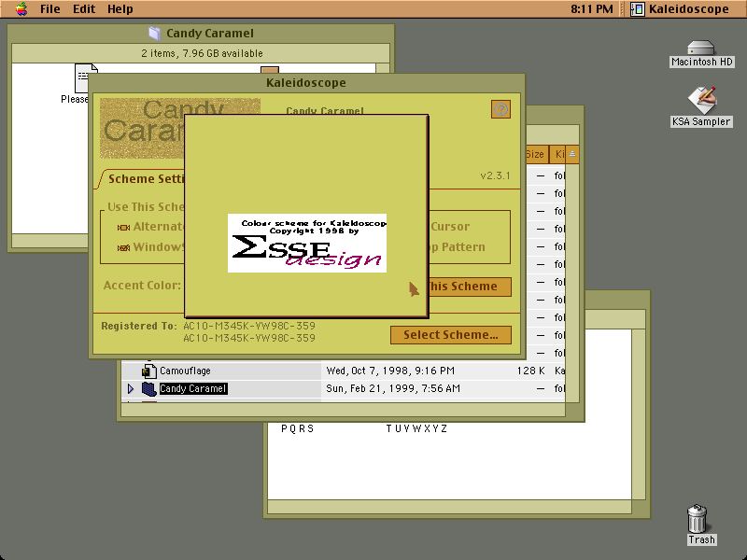Select the Camouflage file name
Screen dimensions: 747x560
click(x=185, y=371)
